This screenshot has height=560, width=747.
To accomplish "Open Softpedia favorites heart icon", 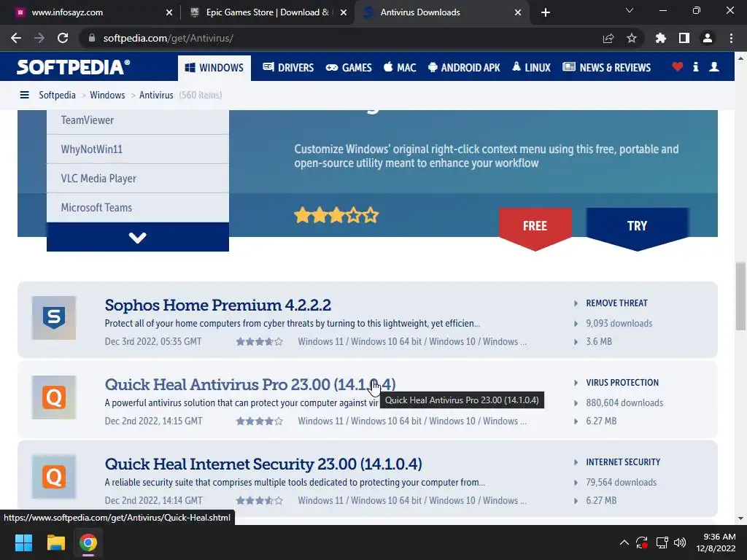I will point(678,66).
